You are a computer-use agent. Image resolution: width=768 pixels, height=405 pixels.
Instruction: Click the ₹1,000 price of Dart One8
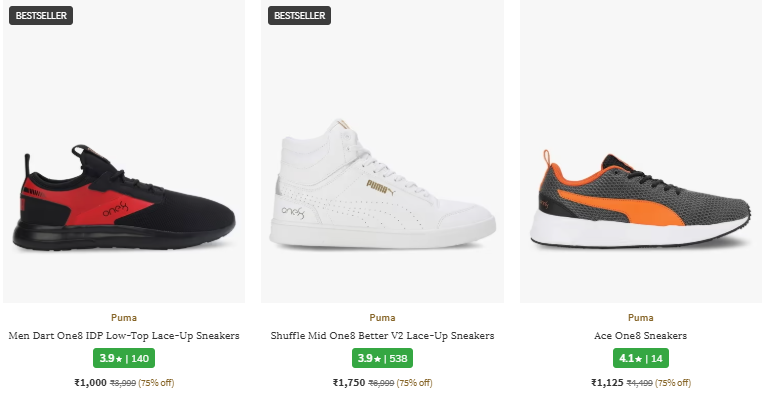tap(90, 383)
